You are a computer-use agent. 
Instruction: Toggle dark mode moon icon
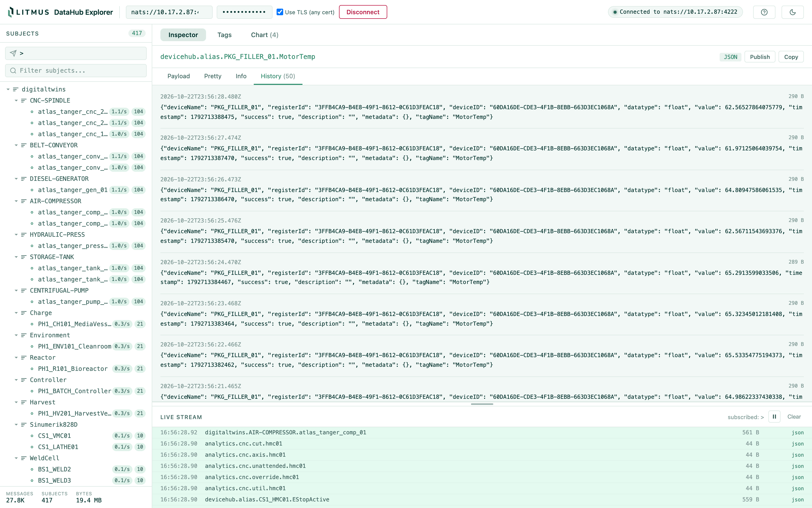click(792, 12)
